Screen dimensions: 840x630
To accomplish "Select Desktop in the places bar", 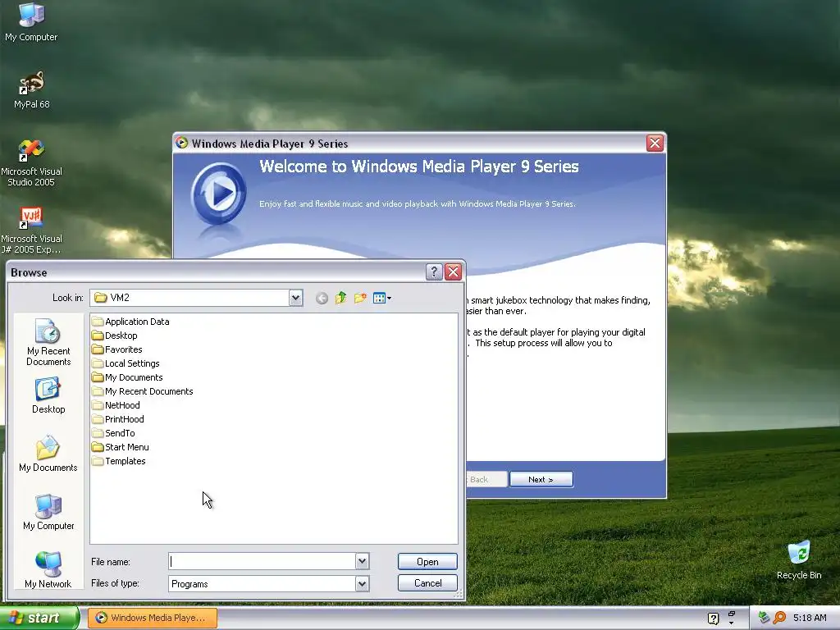I will 48,395.
